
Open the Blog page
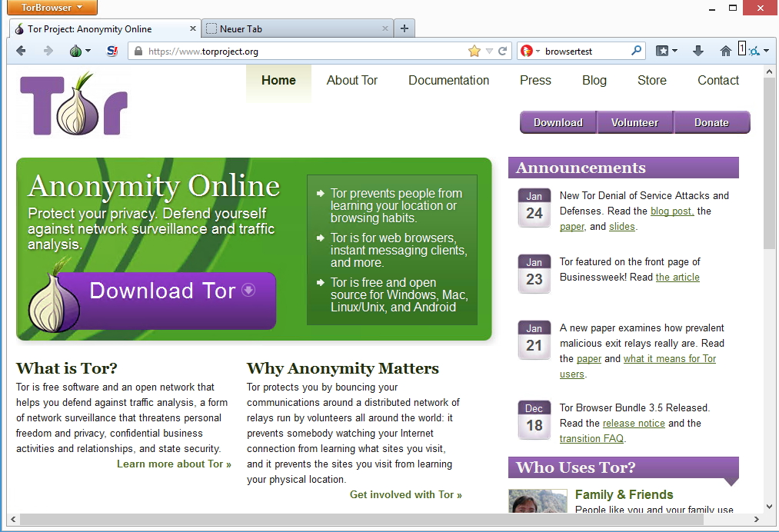(x=594, y=81)
